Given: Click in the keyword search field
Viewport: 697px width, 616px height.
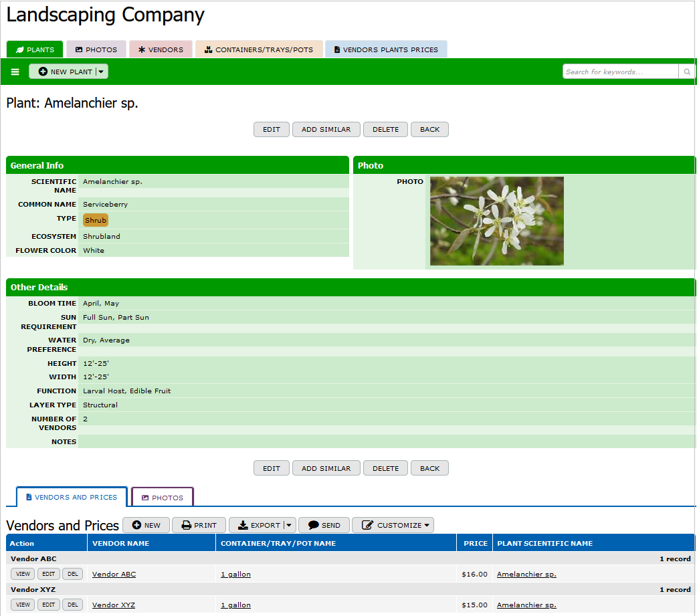Looking at the screenshot, I should pyautogui.click(x=620, y=72).
